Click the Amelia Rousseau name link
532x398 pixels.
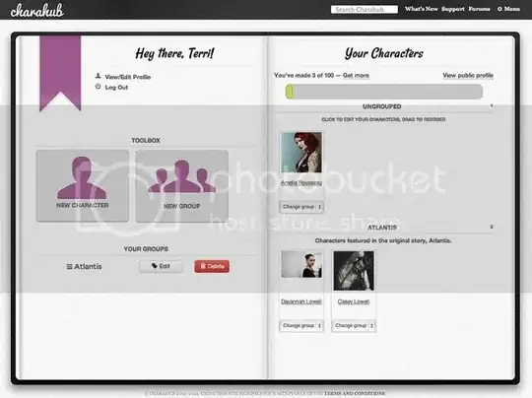pyautogui.click(x=301, y=182)
